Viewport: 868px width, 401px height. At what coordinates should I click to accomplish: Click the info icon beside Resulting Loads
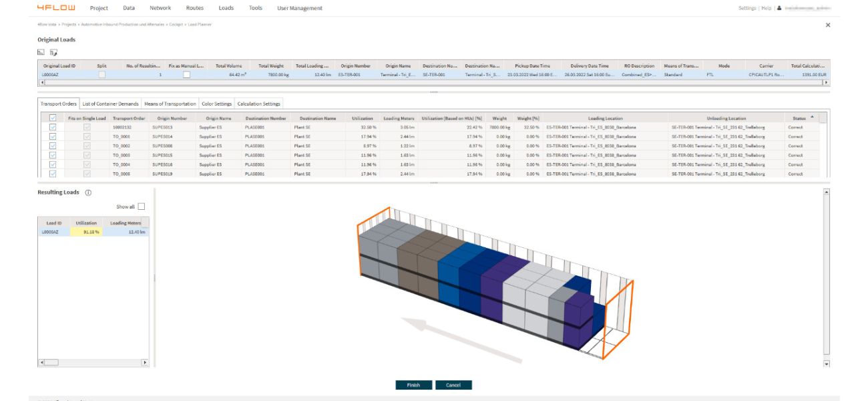point(88,192)
